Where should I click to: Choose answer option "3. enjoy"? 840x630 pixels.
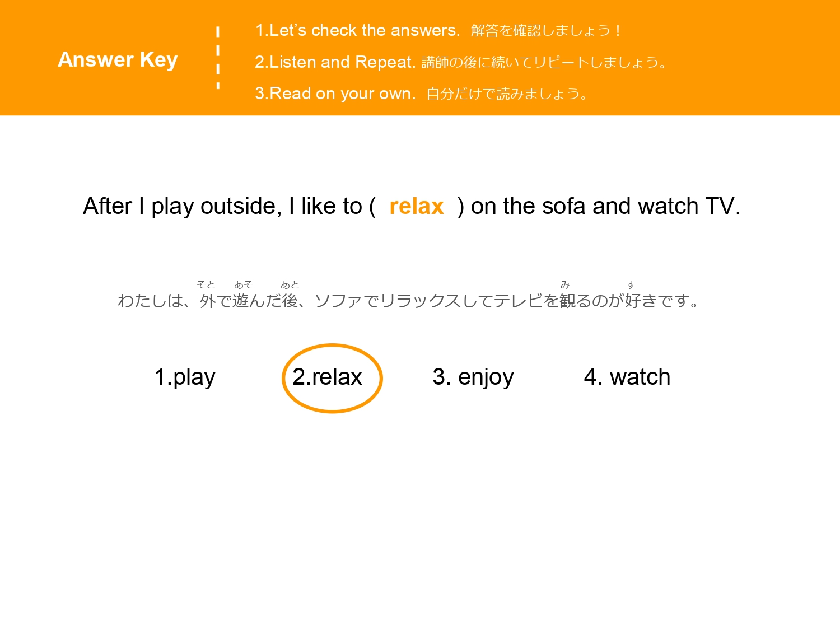(x=473, y=377)
